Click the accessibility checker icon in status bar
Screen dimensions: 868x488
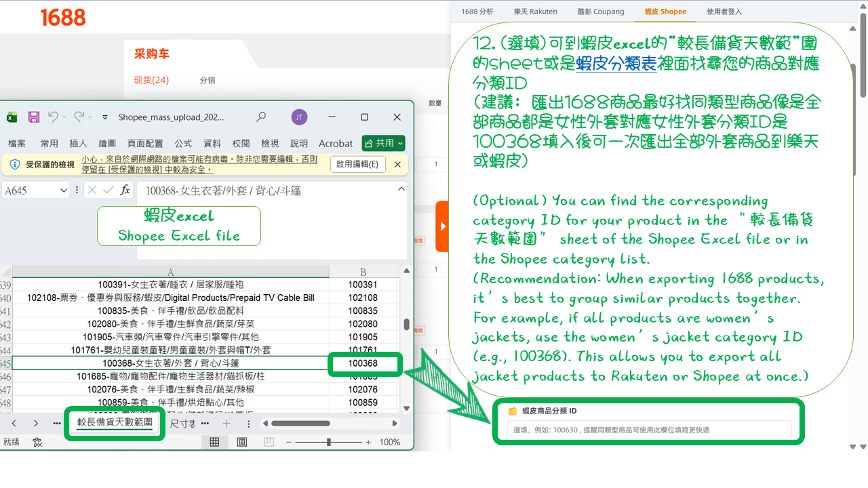(38, 443)
